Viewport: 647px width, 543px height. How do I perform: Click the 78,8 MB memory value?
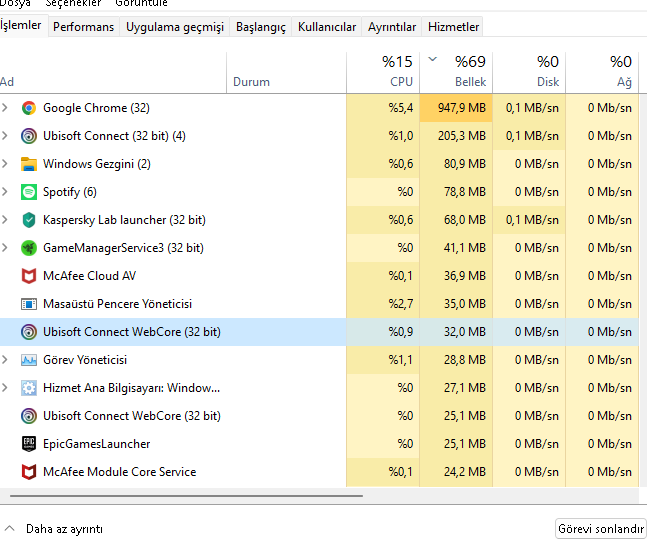click(465, 192)
